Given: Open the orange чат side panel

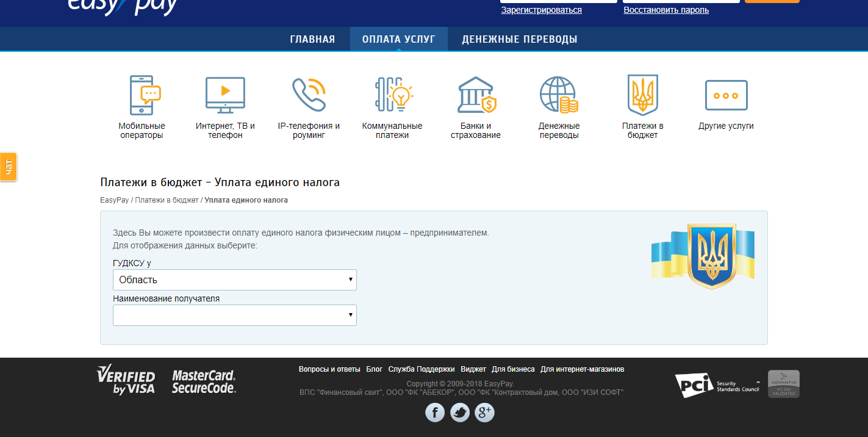Looking at the screenshot, I should coord(9,167).
